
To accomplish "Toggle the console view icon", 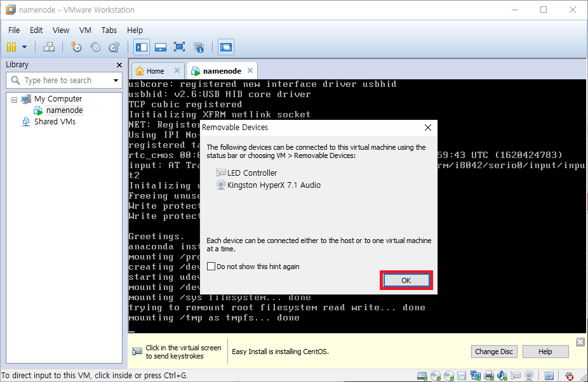I will click(226, 47).
